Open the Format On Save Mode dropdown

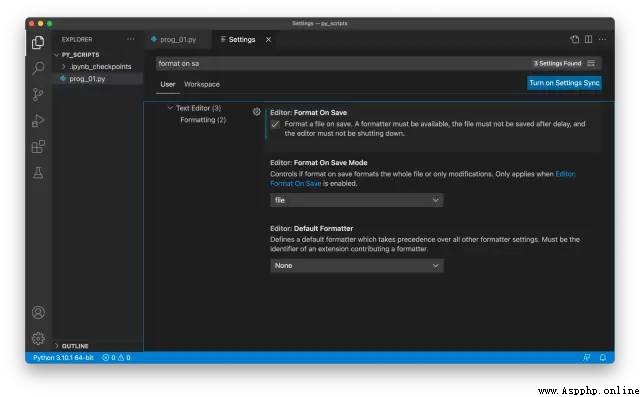356,200
